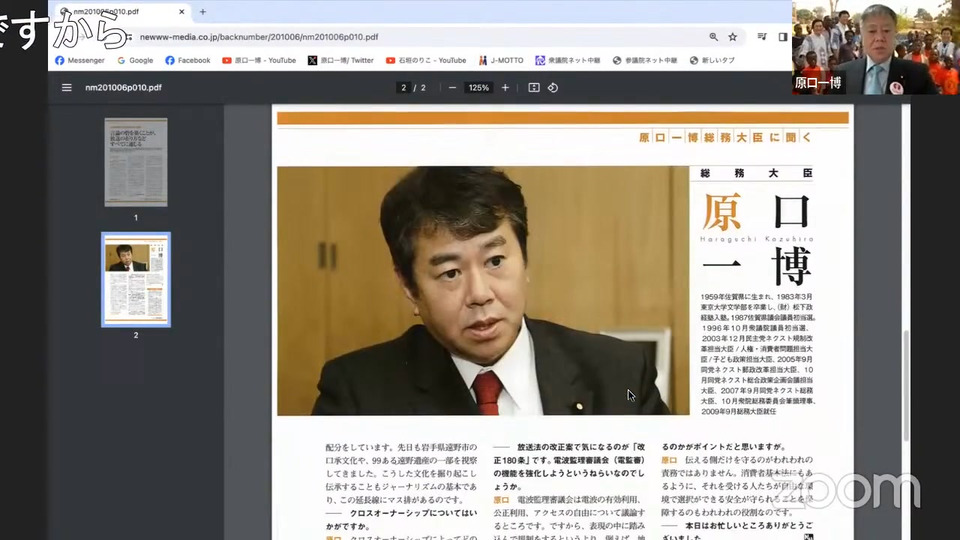Click the portrait photo in the PDF
960x540 pixels.
pos(483,291)
